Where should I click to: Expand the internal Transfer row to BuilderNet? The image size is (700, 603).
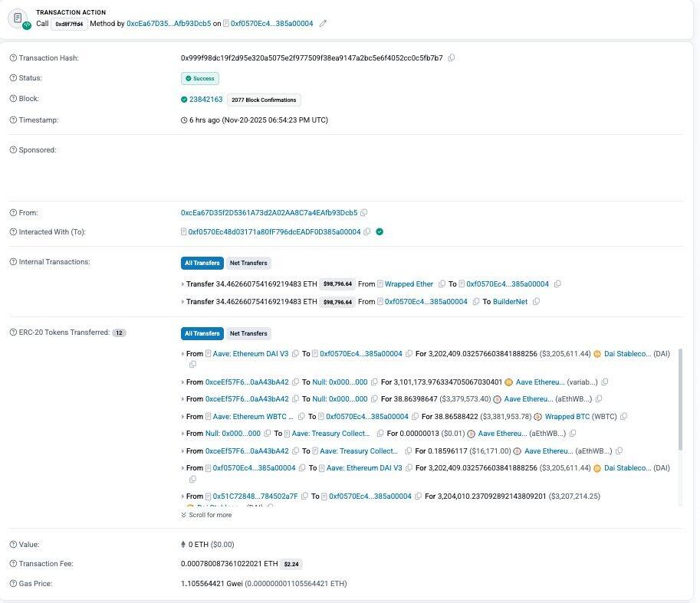point(182,302)
